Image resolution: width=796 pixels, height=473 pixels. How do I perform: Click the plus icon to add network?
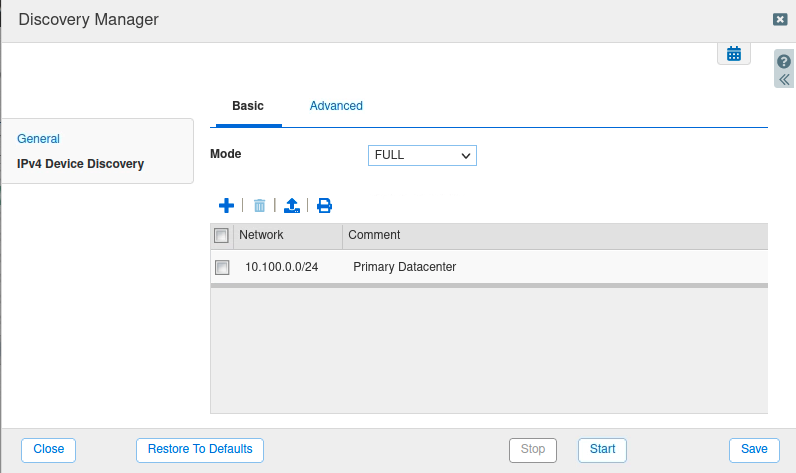tap(226, 206)
